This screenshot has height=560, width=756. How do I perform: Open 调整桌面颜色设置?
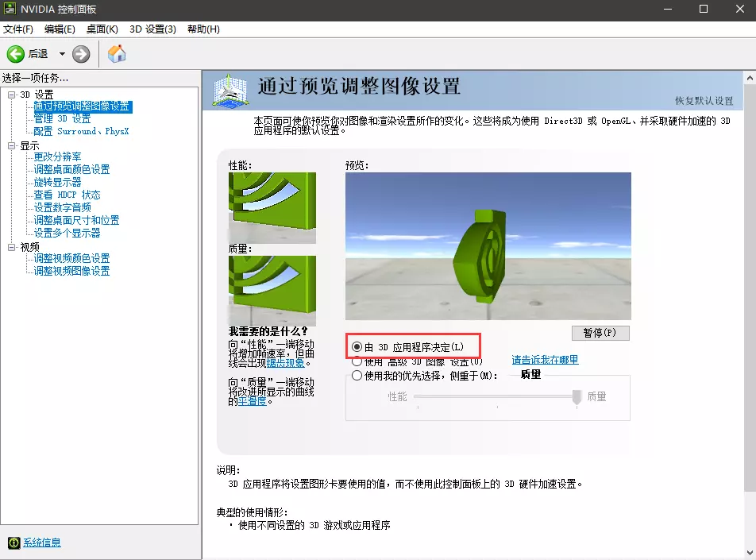pyautogui.click(x=71, y=169)
